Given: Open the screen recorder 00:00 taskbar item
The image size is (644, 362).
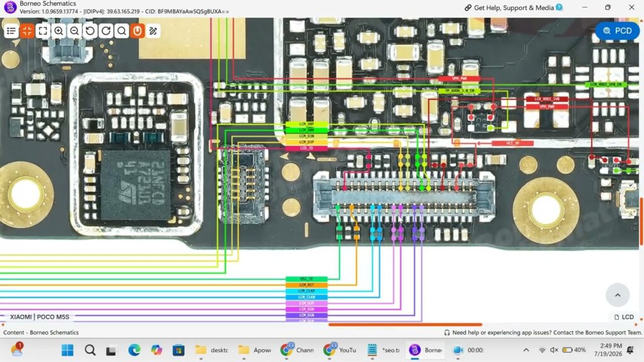Looking at the screenshot, I should pyautogui.click(x=468, y=350).
